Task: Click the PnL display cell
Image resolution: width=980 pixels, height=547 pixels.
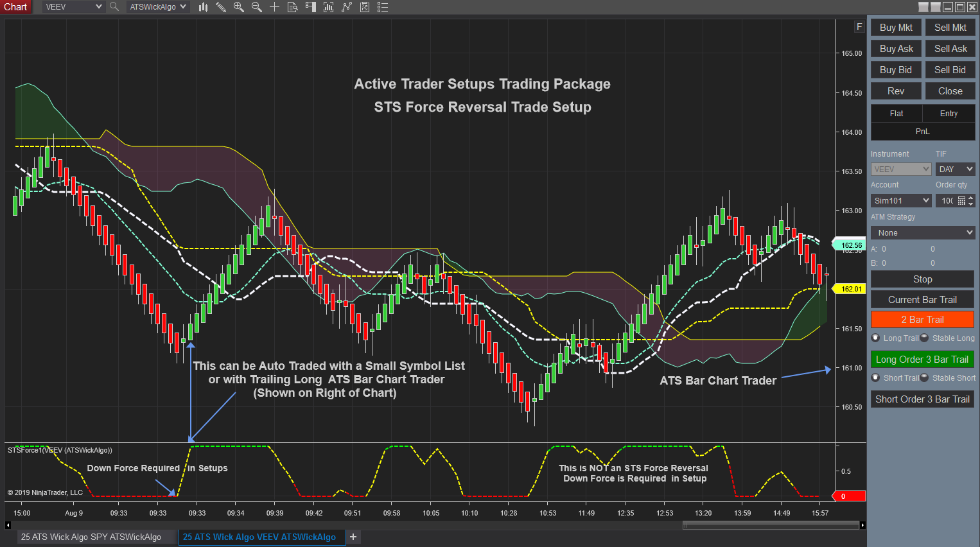Action: pyautogui.click(x=923, y=132)
